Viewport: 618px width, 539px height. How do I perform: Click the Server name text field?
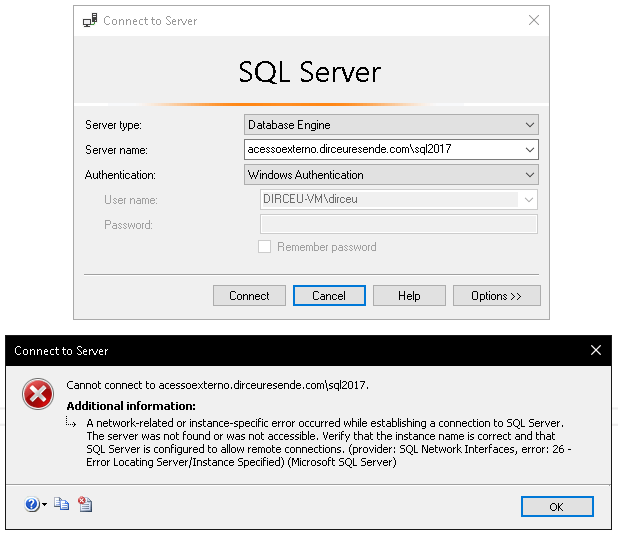coord(382,150)
